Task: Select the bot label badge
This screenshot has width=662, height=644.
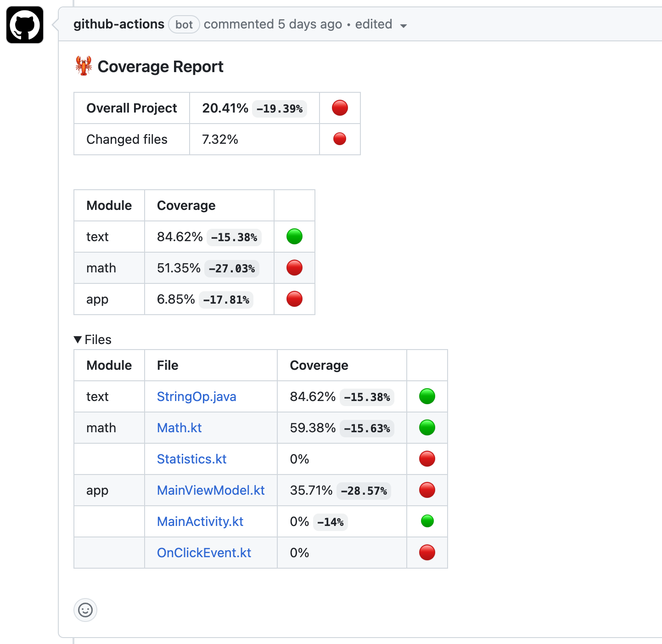Action: click(x=184, y=24)
